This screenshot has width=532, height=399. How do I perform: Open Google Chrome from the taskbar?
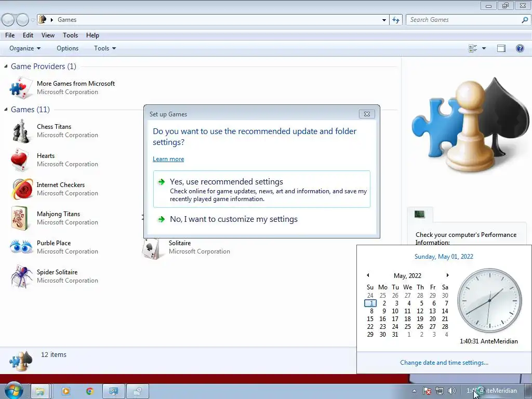tap(89, 391)
